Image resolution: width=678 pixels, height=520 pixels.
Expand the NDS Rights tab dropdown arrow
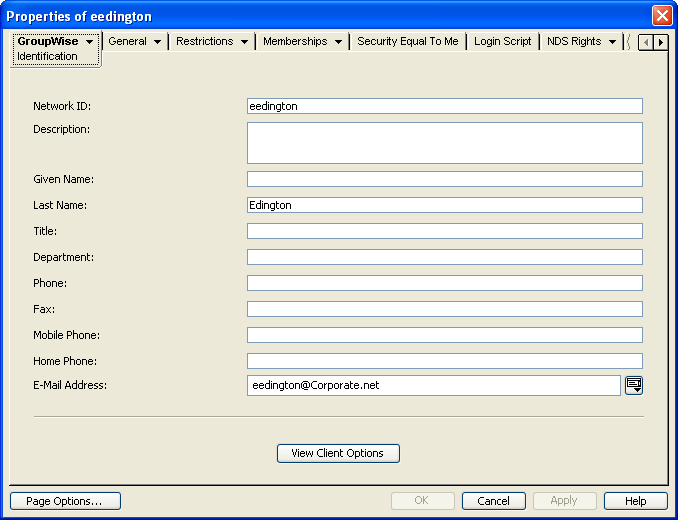coord(612,42)
